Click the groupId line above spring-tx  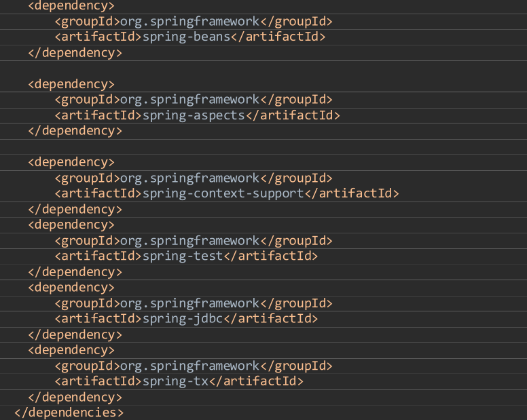pyautogui.click(x=194, y=366)
